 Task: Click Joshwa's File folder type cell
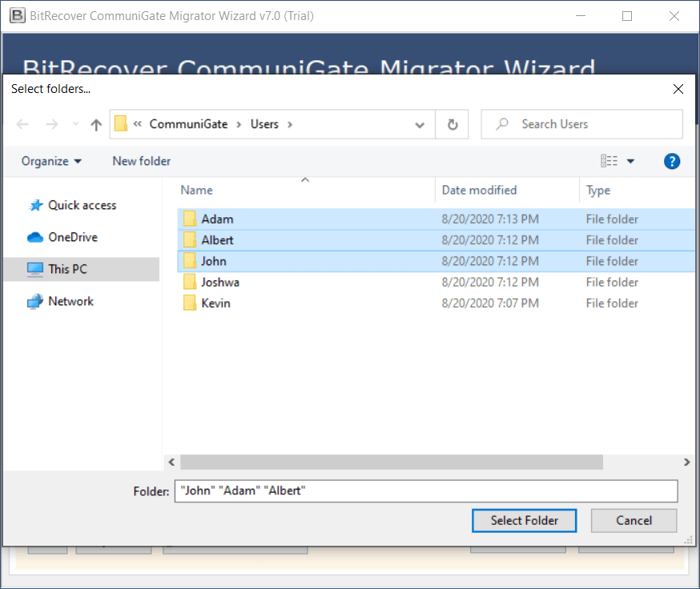point(612,282)
